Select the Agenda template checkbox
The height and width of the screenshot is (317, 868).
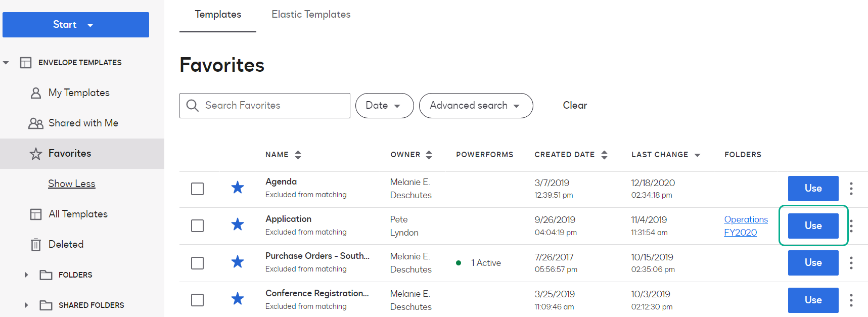198,189
